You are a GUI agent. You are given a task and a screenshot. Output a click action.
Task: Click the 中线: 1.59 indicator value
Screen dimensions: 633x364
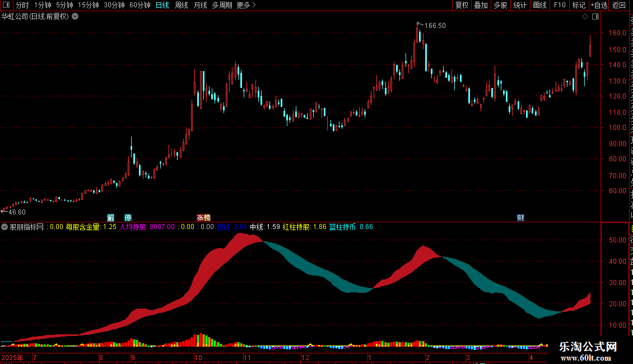coord(265,227)
